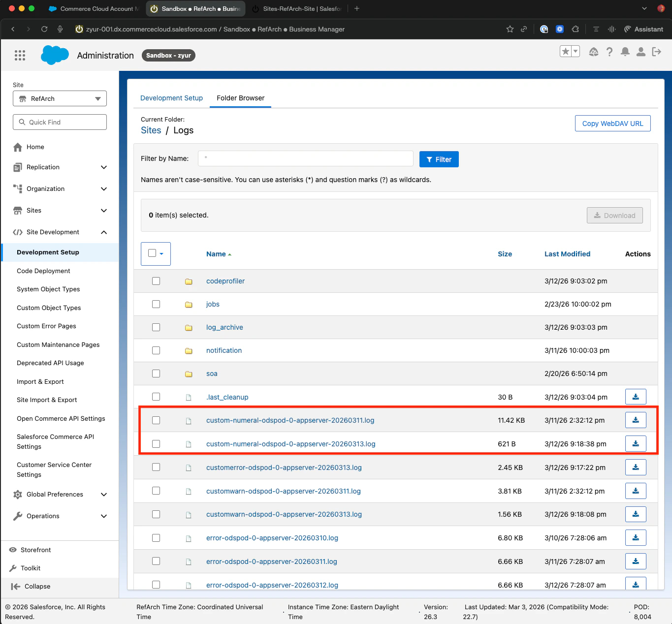Click the blue Filter button
The height and width of the screenshot is (624, 672).
click(439, 159)
